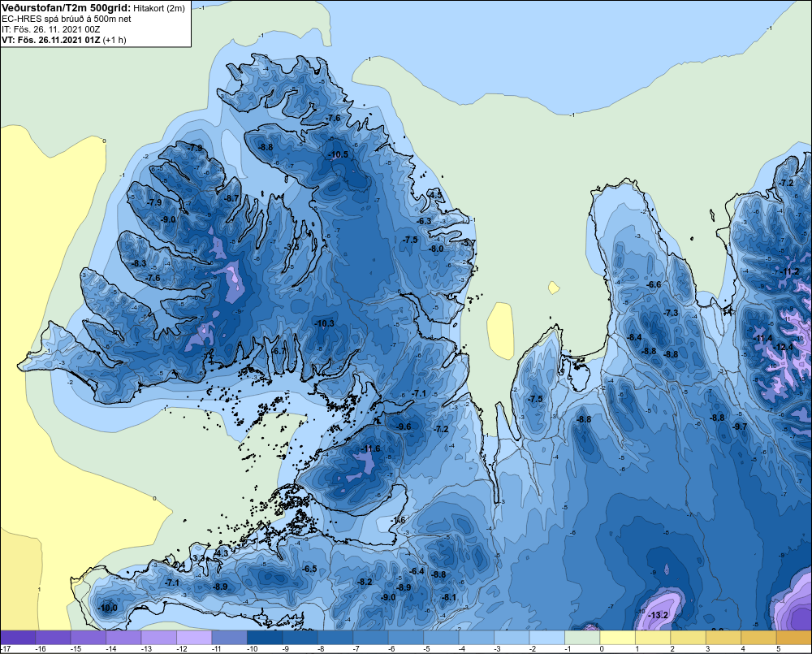Select legend swatch between -16 and -15
Image resolution: width=812 pixels, height=654 pixels.
point(54,638)
